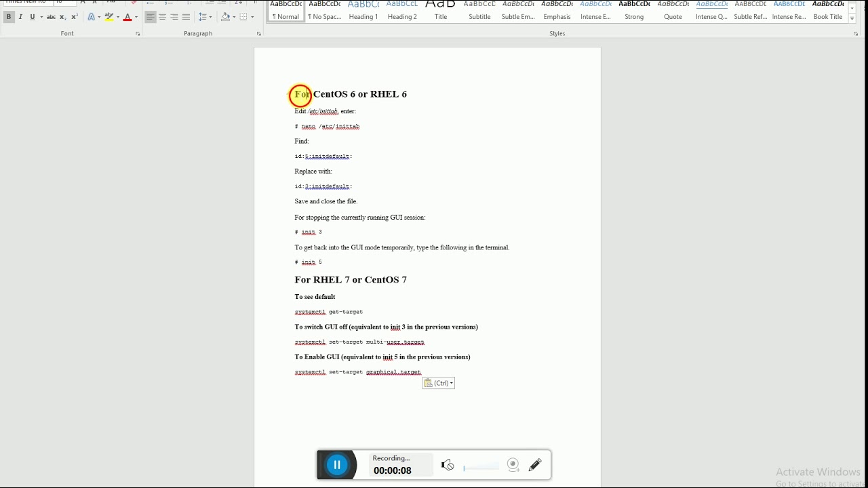Viewport: 868px width, 488px height.
Task: Toggle Superscript formatting
Action: [75, 17]
